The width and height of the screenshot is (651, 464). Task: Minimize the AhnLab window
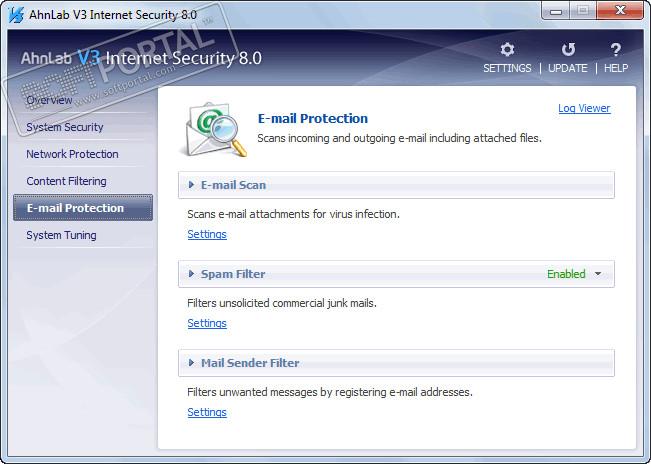point(556,12)
